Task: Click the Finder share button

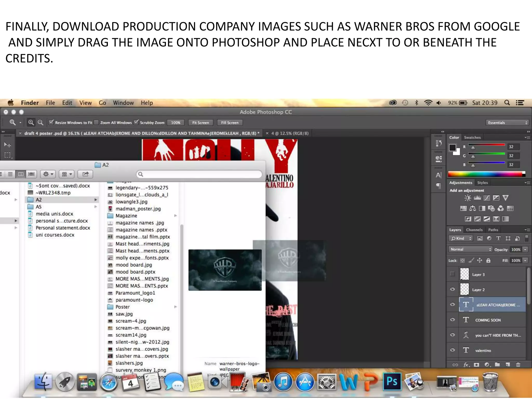Action: point(85,174)
